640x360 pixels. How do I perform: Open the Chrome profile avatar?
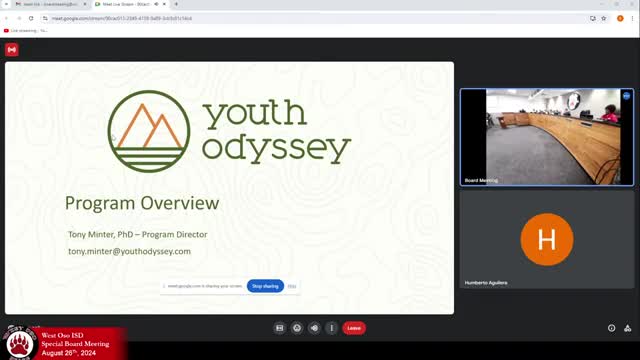click(x=620, y=18)
